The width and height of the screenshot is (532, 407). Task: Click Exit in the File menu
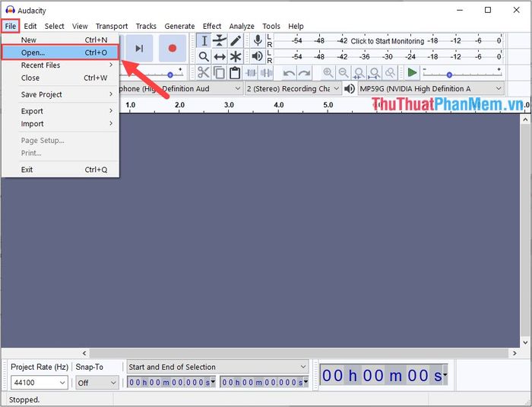click(27, 170)
